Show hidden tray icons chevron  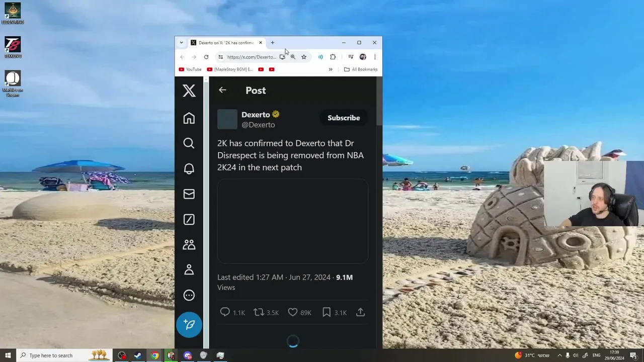[x=559, y=355]
